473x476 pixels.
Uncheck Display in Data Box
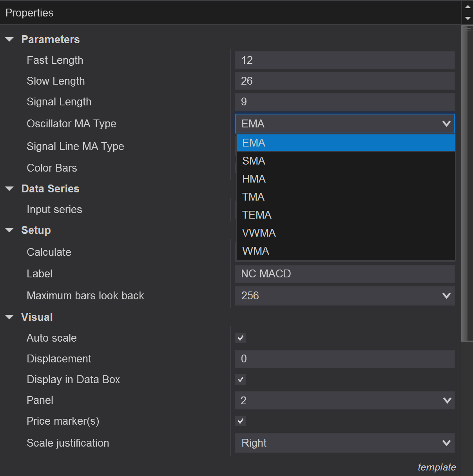240,379
